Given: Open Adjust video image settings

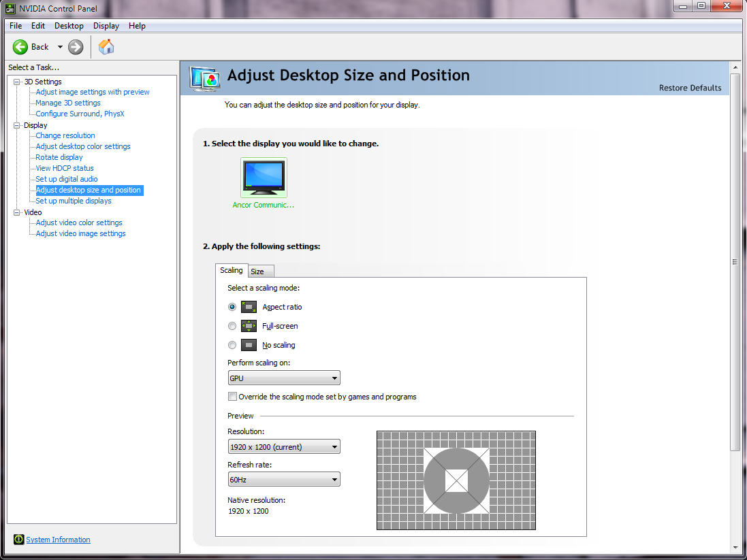Looking at the screenshot, I should pos(81,234).
